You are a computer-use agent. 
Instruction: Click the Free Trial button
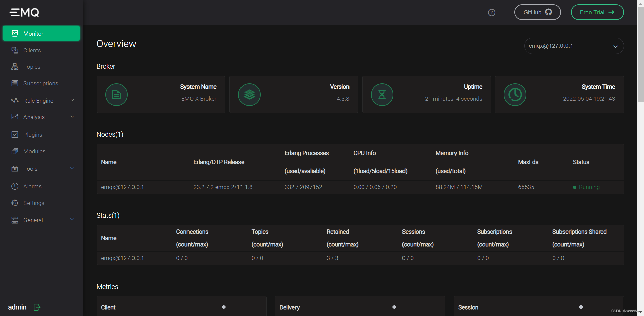pyautogui.click(x=597, y=12)
